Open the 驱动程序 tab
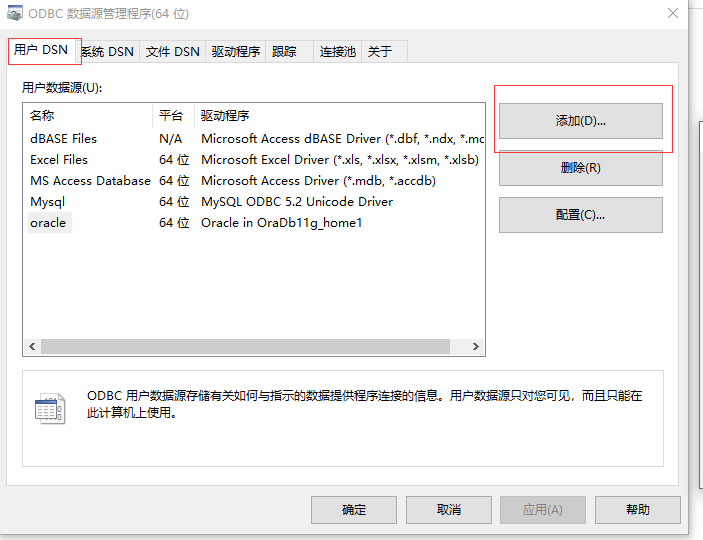The width and height of the screenshot is (703, 540). point(236,52)
